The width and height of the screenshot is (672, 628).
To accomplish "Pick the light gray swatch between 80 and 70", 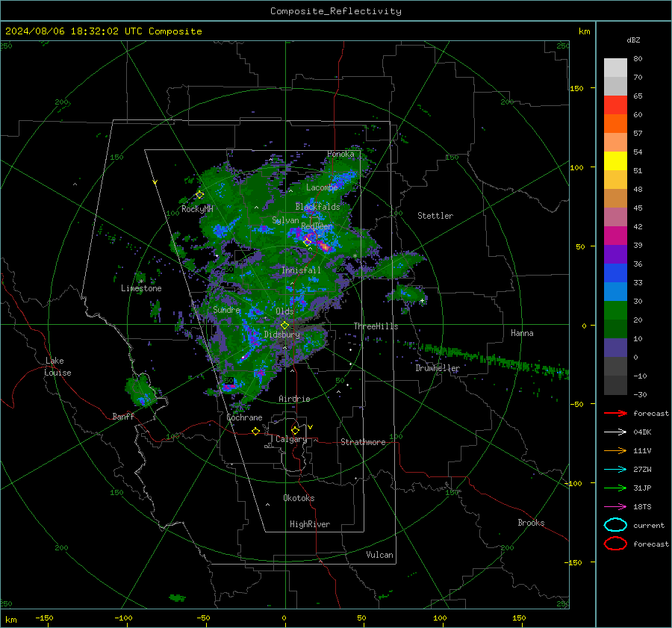I will pyautogui.click(x=615, y=68).
